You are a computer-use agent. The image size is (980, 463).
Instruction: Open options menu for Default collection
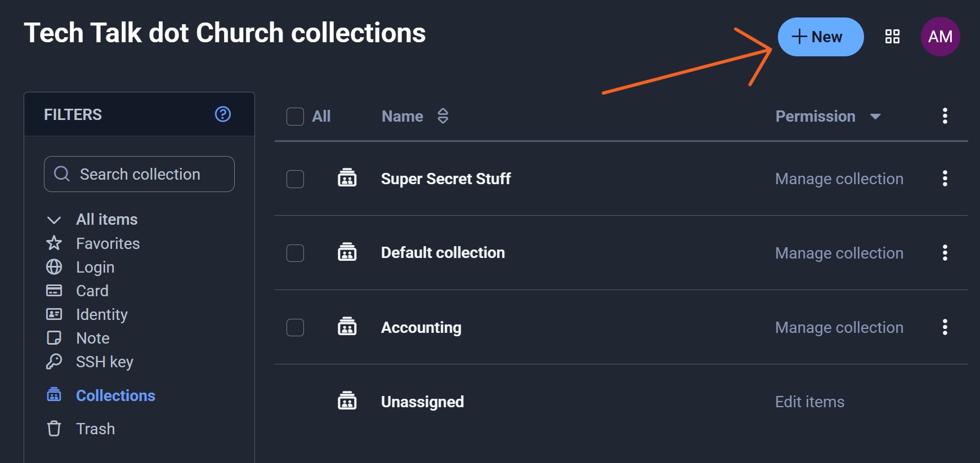tap(945, 253)
